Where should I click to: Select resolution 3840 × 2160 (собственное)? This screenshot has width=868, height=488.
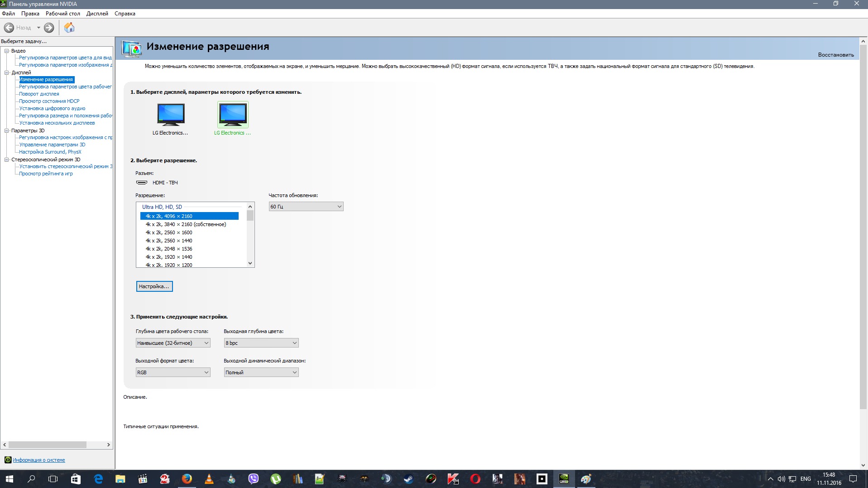pos(189,224)
